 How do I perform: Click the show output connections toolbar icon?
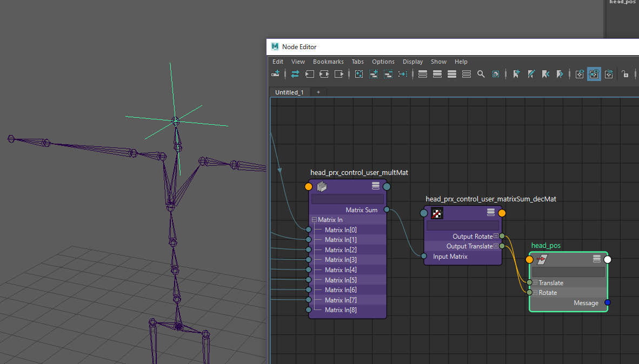pos(339,74)
